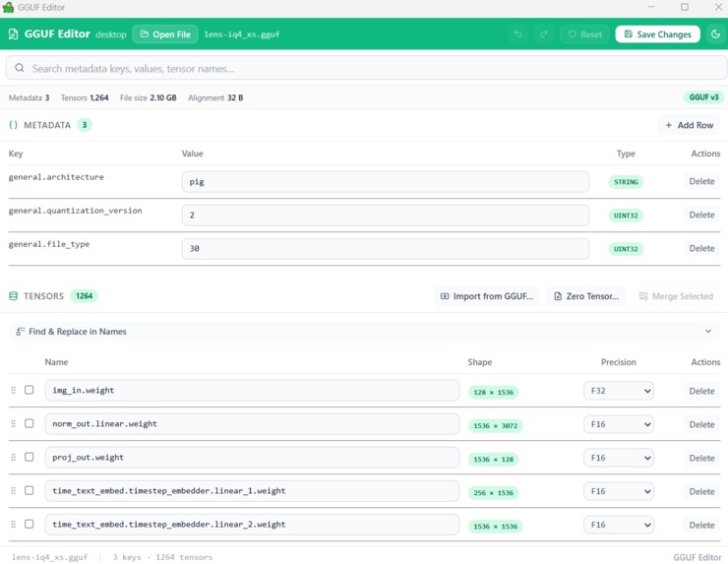Delete general.quantization_version metadata row
The height and width of the screenshot is (564, 728).
tap(701, 215)
